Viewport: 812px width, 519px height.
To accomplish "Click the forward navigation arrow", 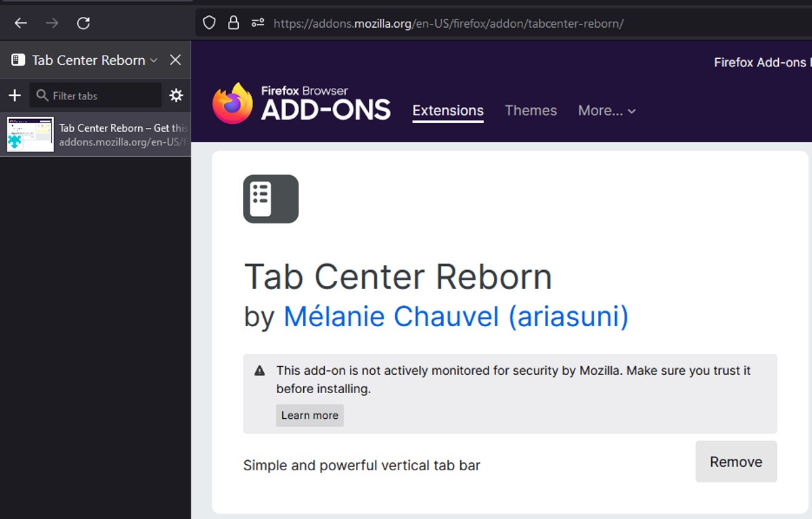I will pyautogui.click(x=52, y=22).
